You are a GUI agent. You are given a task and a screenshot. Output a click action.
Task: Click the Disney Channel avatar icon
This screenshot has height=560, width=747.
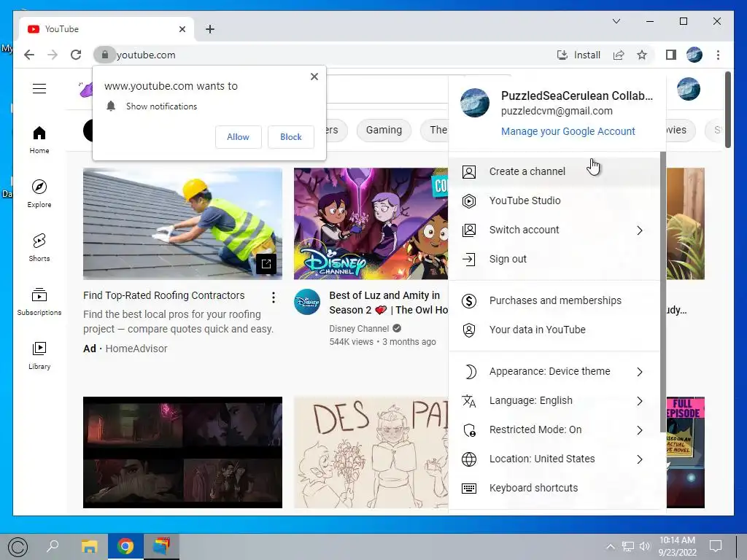[x=307, y=302]
